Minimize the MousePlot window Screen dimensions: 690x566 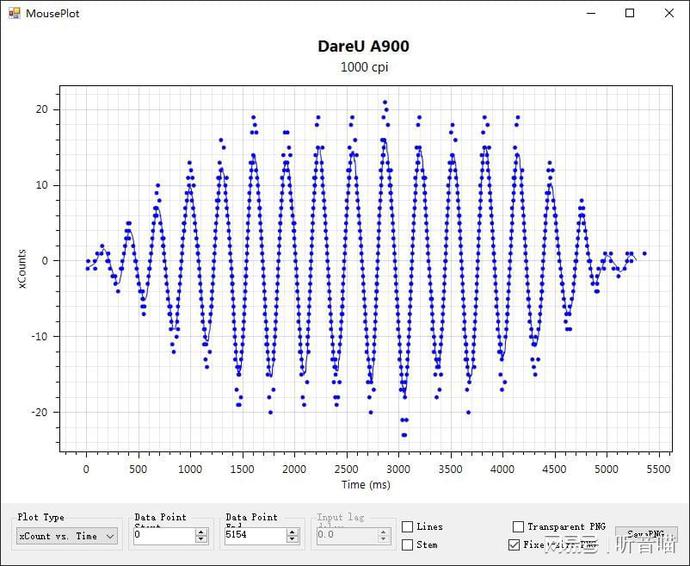591,13
